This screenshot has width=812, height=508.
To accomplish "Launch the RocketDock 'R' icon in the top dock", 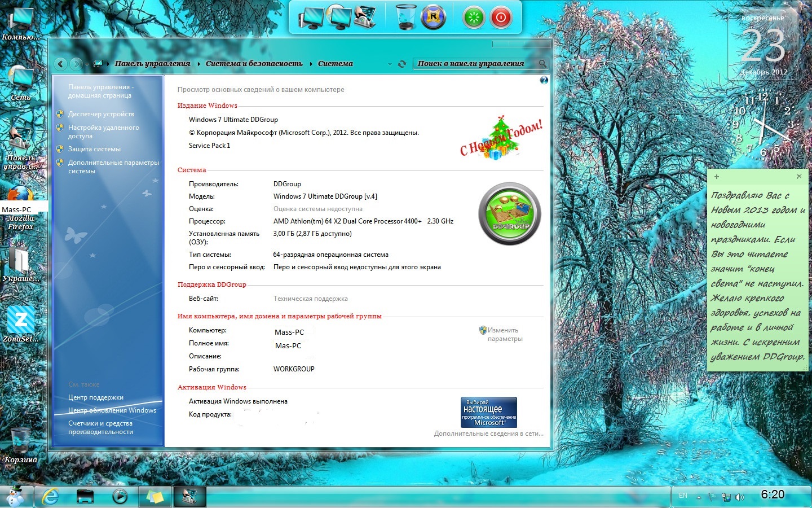I will tap(433, 17).
